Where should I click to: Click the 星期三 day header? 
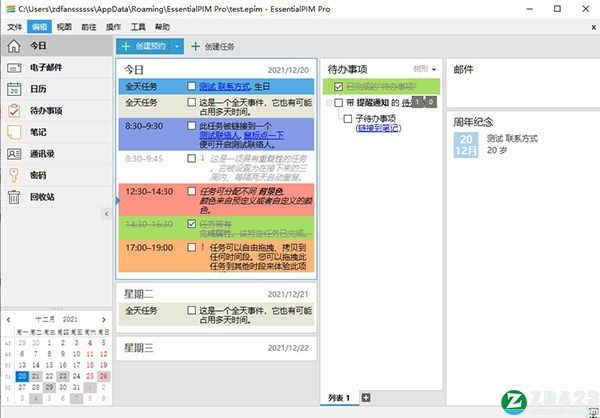click(x=139, y=348)
